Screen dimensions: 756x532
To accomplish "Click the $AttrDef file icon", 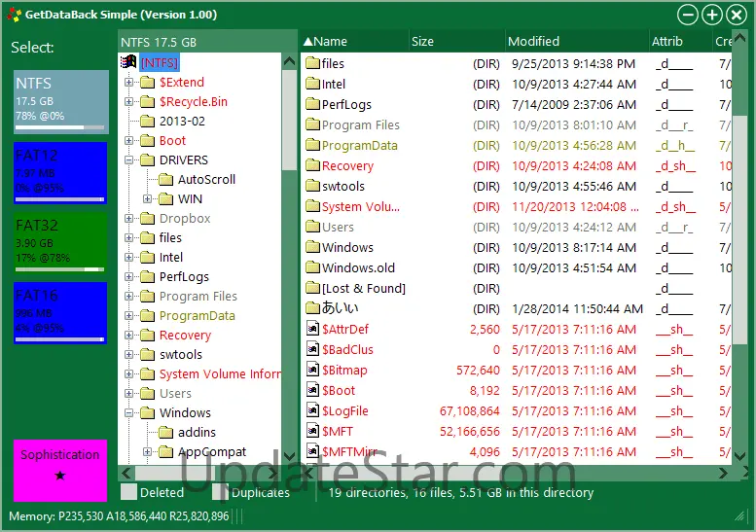I will (x=313, y=329).
